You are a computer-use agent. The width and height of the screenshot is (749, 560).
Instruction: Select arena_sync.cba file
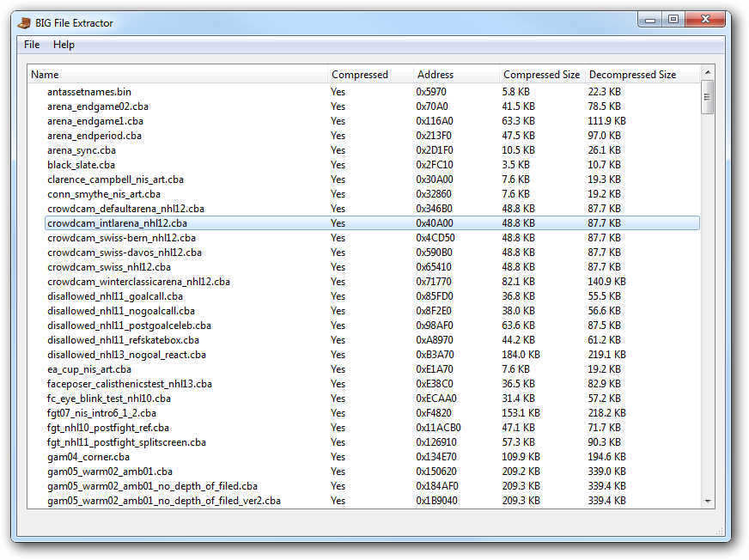tap(82, 150)
